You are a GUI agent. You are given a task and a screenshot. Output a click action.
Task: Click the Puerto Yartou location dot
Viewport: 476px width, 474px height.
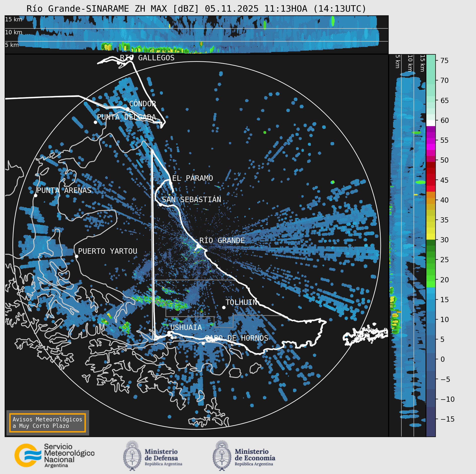click(76, 256)
